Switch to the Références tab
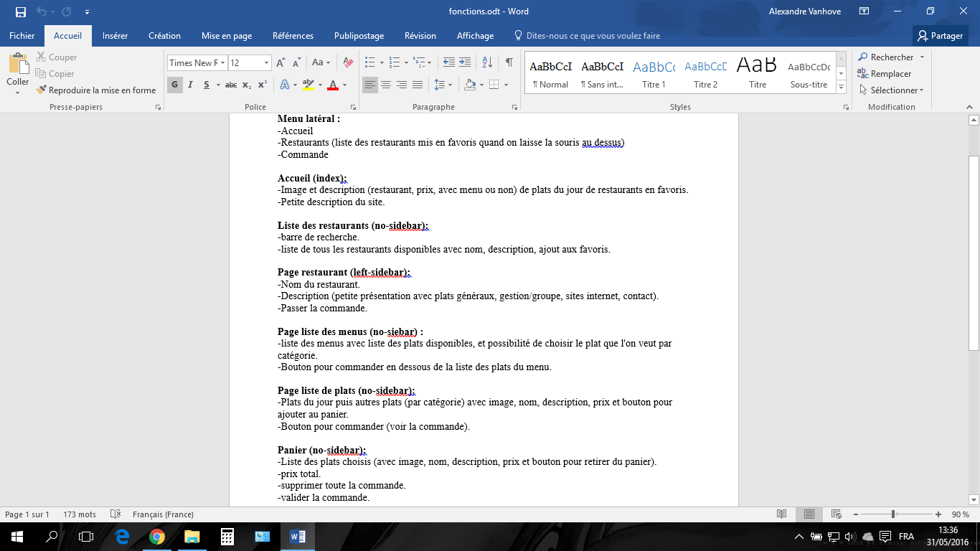This screenshot has width=980, height=551. [293, 35]
